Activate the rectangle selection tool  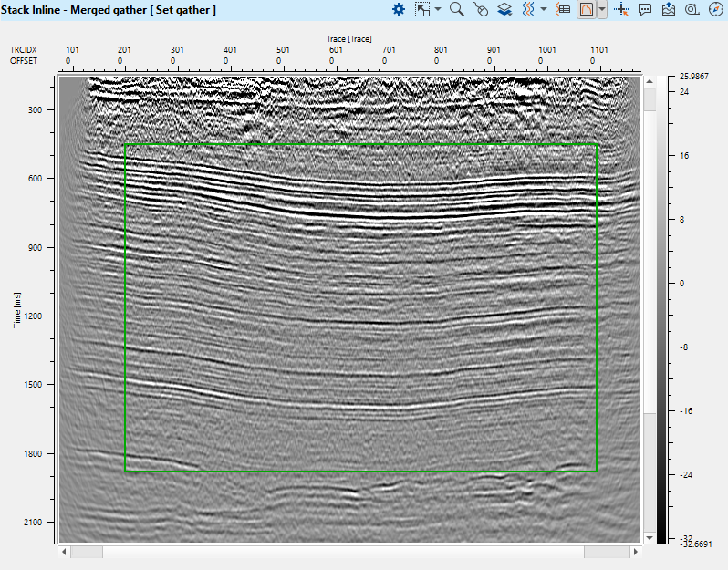(421, 9)
